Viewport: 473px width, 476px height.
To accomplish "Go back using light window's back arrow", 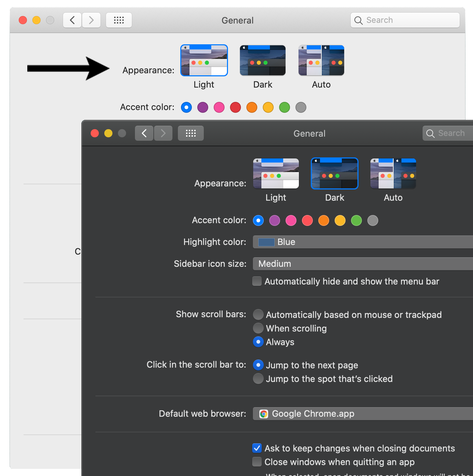I will [x=72, y=20].
